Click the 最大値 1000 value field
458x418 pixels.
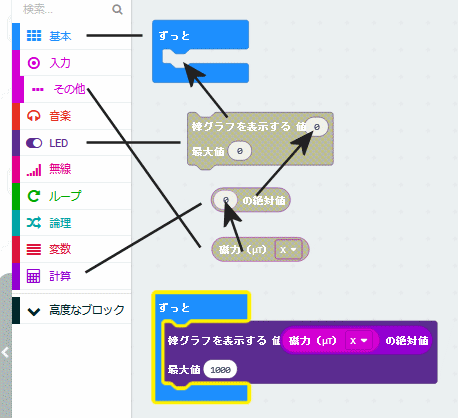(220, 370)
